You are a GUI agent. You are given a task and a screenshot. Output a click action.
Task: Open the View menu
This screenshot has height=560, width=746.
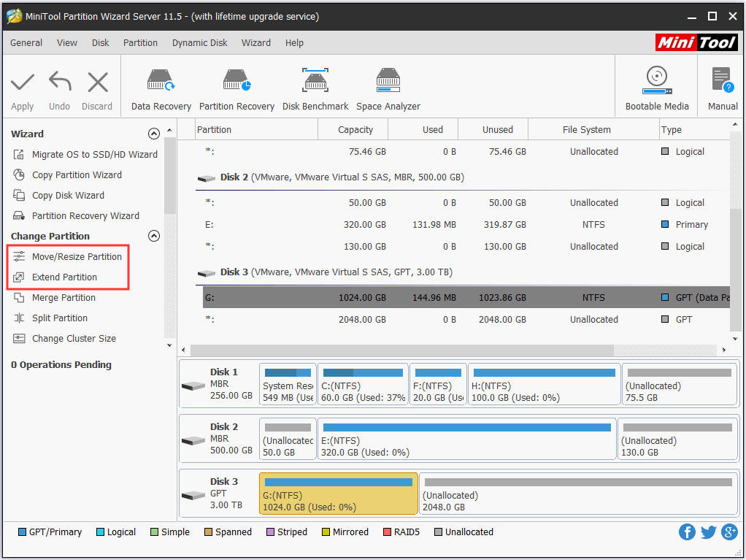tap(67, 43)
